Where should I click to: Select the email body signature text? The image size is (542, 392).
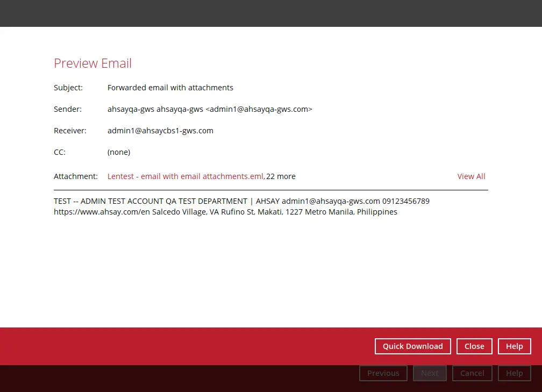click(241, 206)
